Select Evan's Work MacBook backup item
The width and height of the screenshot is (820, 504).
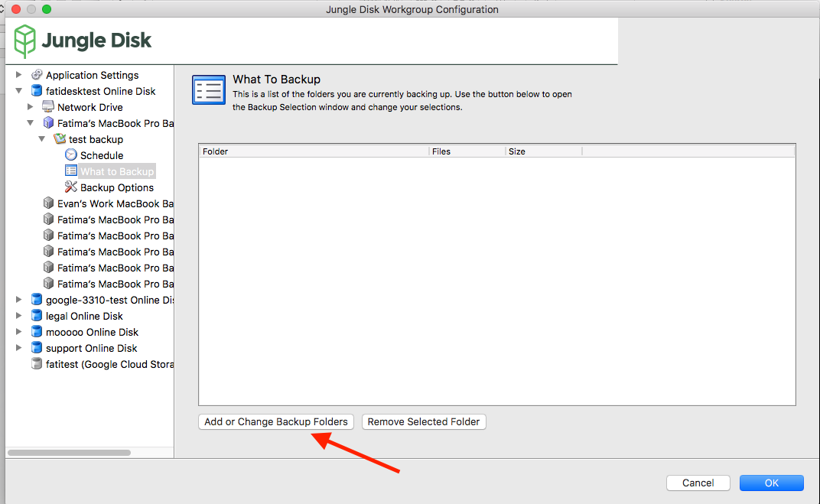(x=115, y=204)
